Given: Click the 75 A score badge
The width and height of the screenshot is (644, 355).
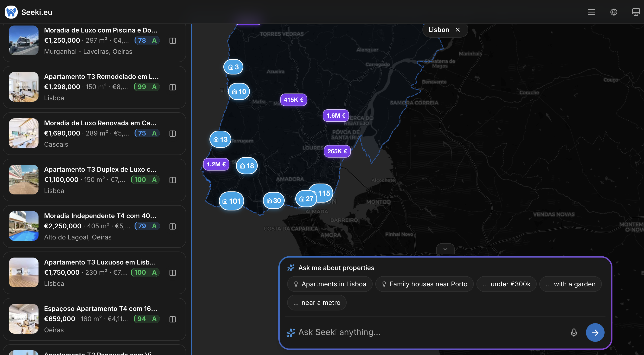Looking at the screenshot, I should click(x=147, y=133).
